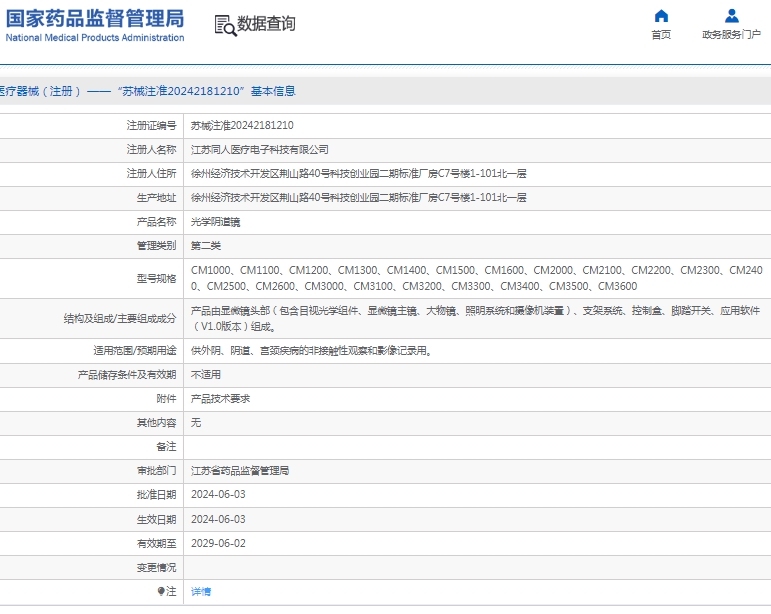Viewport: 771px width, 614px height.
Task: Click National Medical Products Administration subtitle
Action: (x=95, y=38)
